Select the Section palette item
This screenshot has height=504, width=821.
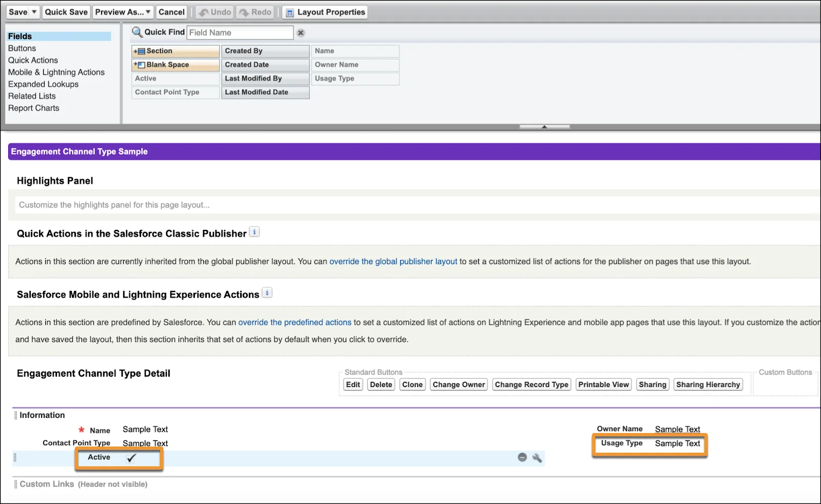pyautogui.click(x=175, y=51)
